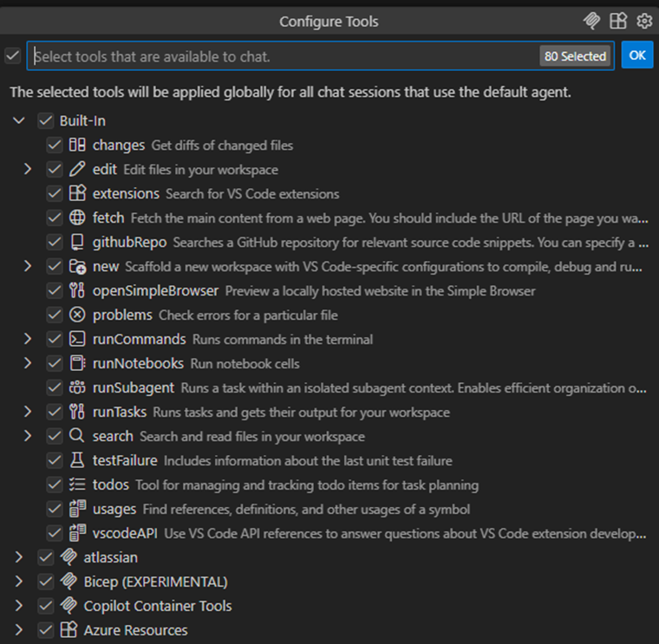This screenshot has width=659, height=644.
Task: Click the new tool folder-plus icon
Action: [77, 266]
